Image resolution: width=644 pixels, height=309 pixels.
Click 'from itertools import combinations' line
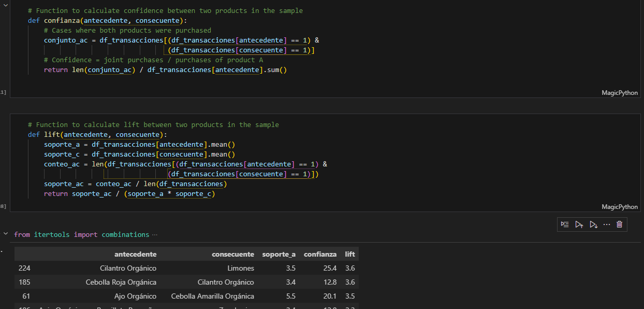tap(81, 235)
